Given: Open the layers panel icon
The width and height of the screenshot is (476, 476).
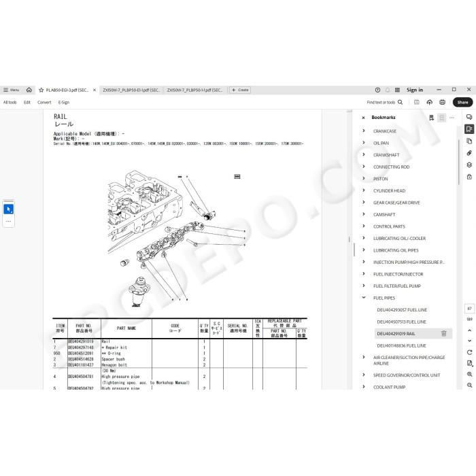Looking at the screenshot, I should click(x=469, y=165).
